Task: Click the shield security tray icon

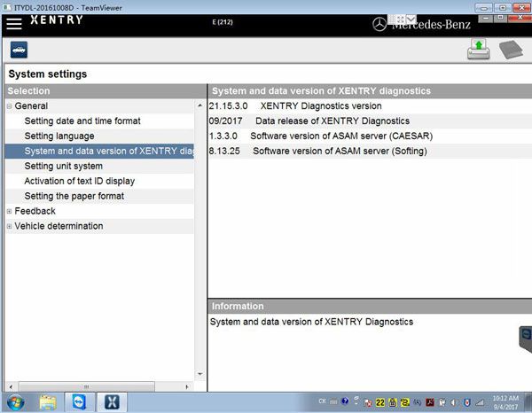Action: [467, 402]
